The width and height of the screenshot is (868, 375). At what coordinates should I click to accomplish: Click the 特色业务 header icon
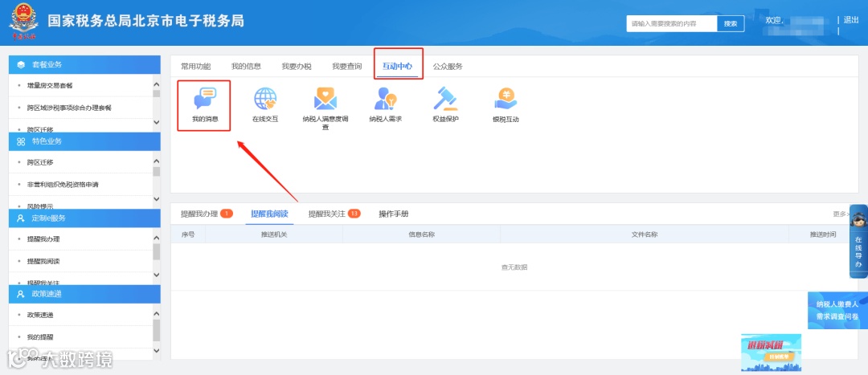21,141
